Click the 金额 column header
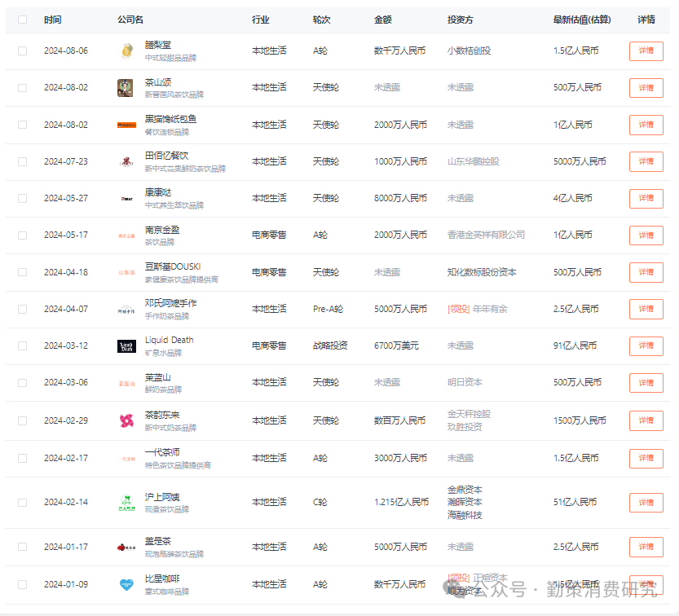The height and width of the screenshot is (616, 679). tap(383, 20)
